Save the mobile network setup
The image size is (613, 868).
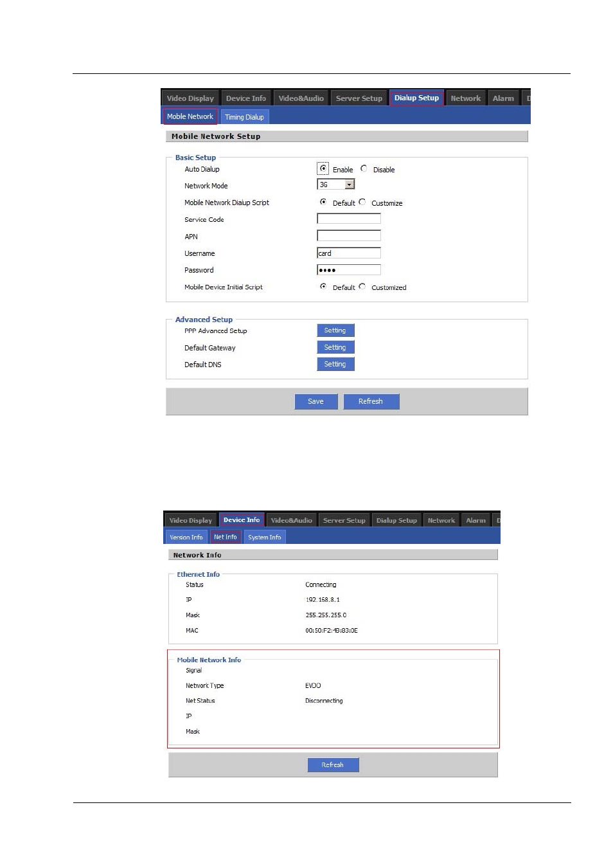[x=316, y=401]
